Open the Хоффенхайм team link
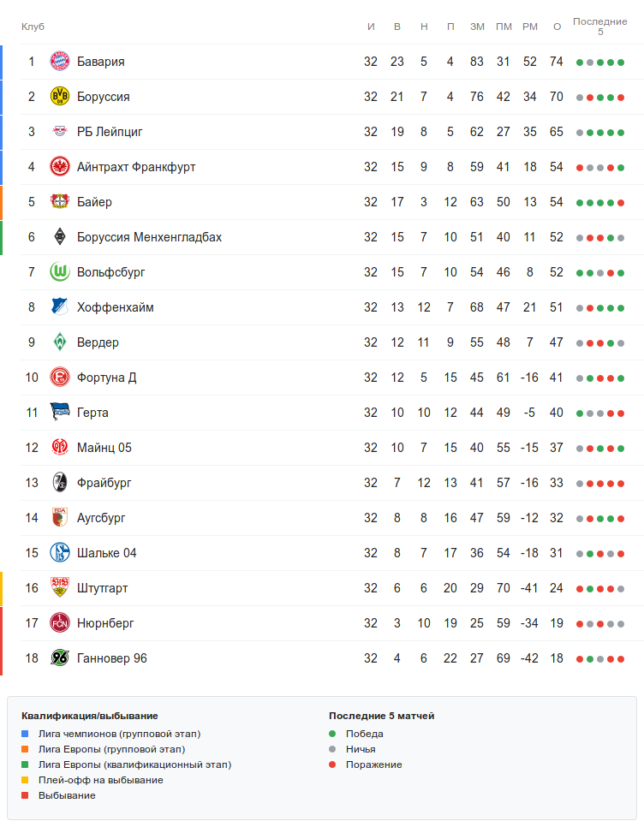 click(116, 307)
